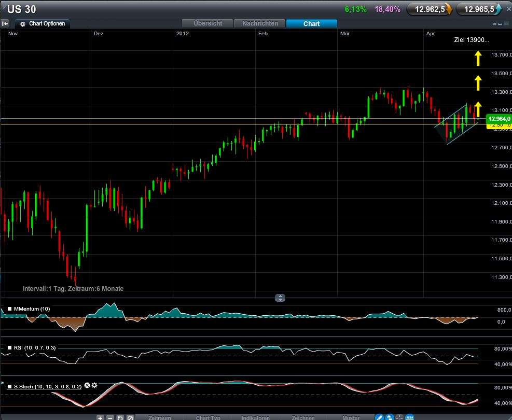The width and height of the screenshot is (512, 420).
Task: Toggle the RSI indicator square
Action: point(9,347)
